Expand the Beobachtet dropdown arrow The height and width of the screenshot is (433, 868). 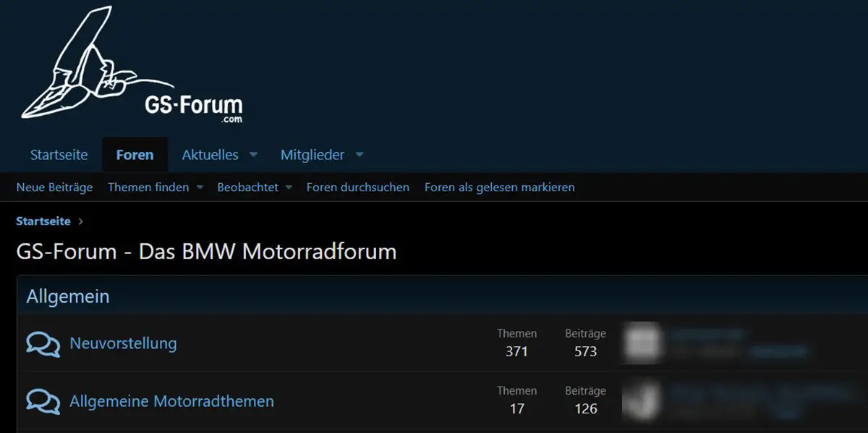point(289,188)
